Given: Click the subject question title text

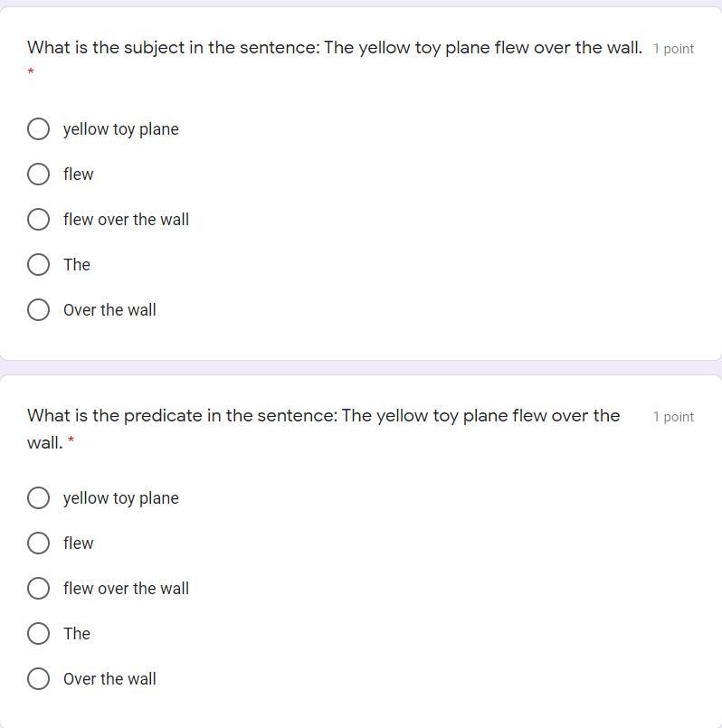Looking at the screenshot, I should tap(334, 48).
